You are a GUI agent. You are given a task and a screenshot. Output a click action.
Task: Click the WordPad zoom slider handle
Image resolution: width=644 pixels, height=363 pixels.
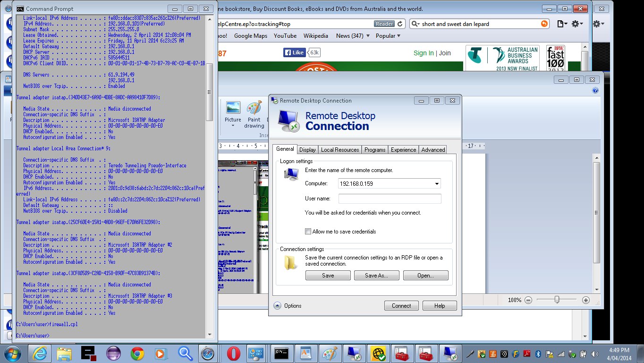558,300
